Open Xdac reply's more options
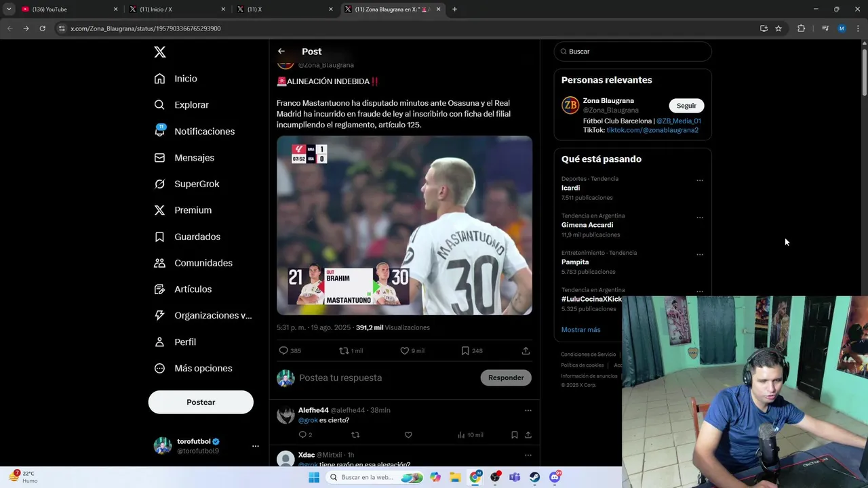Viewport: 868px width, 488px height. coord(528,455)
